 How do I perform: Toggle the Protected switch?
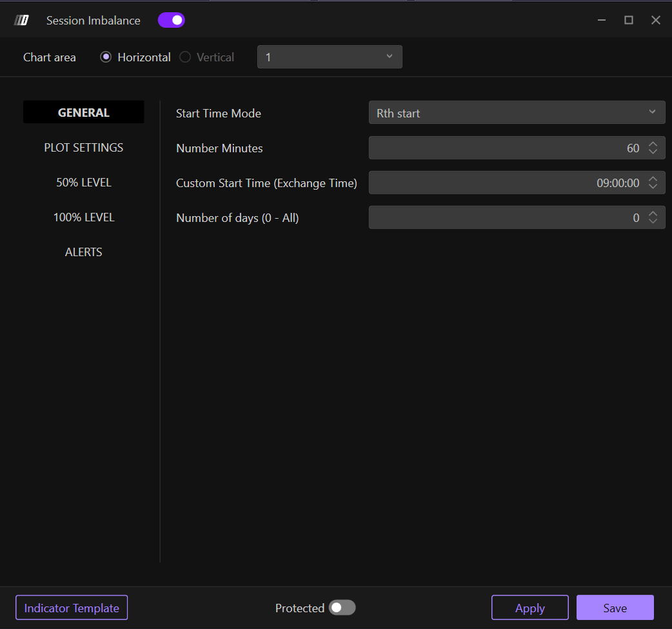(x=342, y=608)
